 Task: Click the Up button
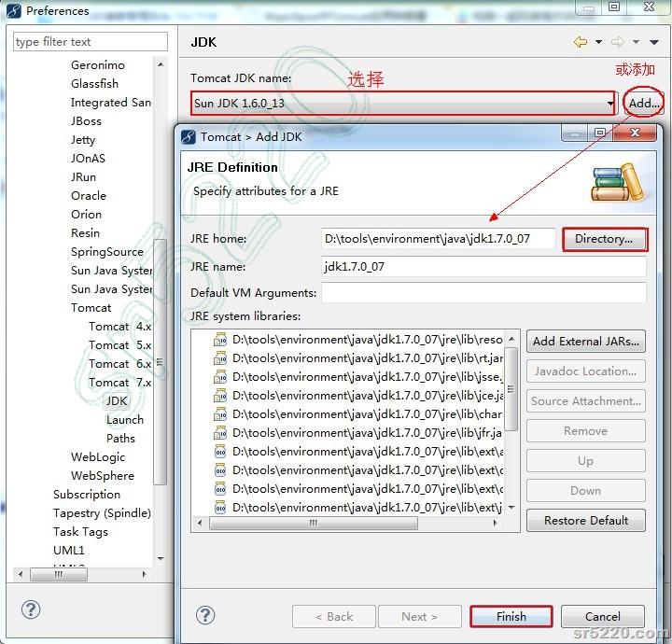[x=586, y=461]
